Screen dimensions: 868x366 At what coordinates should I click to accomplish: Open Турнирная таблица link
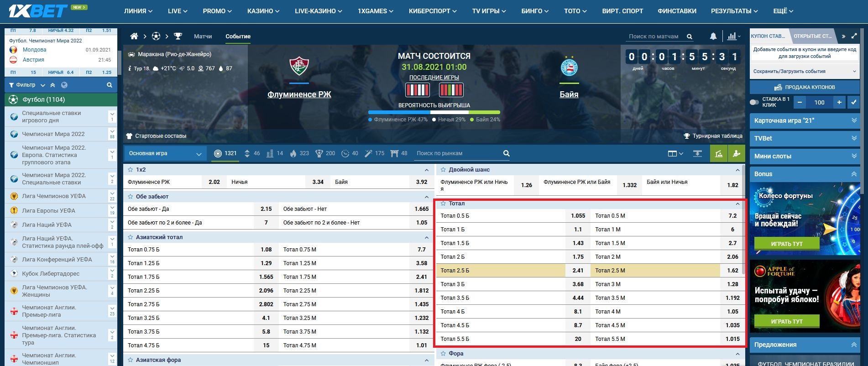tap(713, 136)
